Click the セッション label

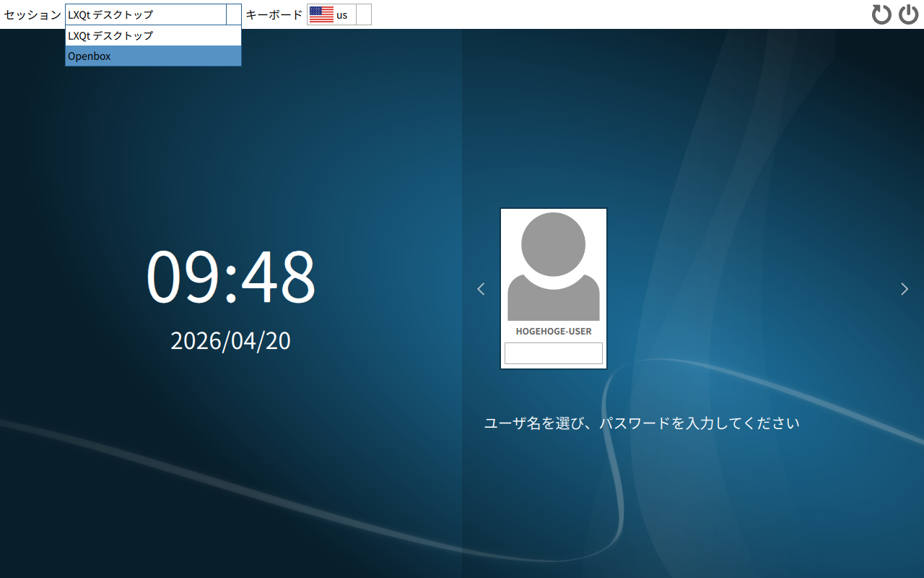click(x=32, y=14)
